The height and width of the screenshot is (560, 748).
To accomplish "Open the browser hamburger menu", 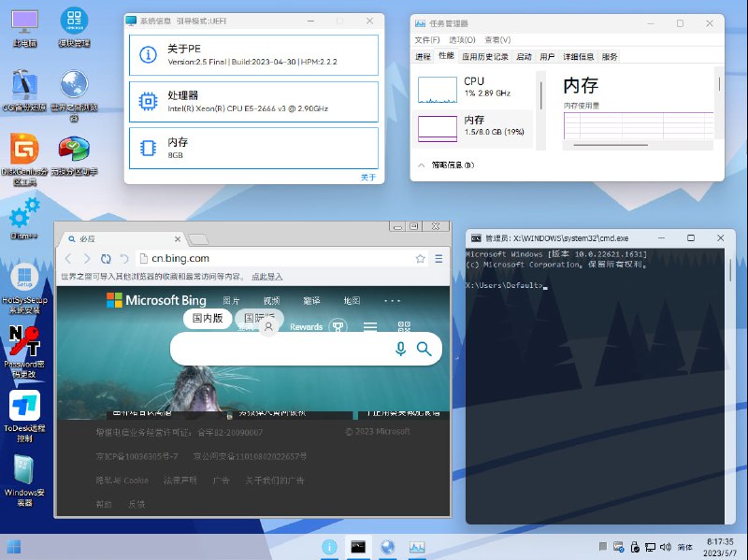I will [x=438, y=259].
